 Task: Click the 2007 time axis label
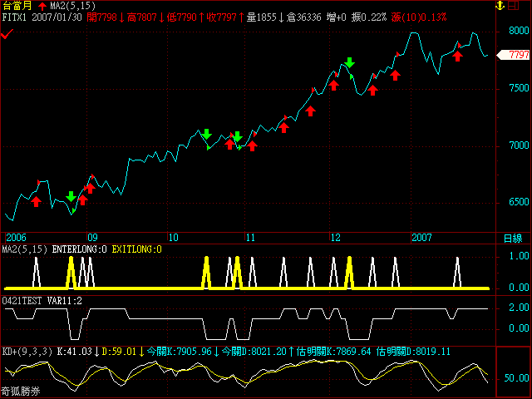click(421, 238)
